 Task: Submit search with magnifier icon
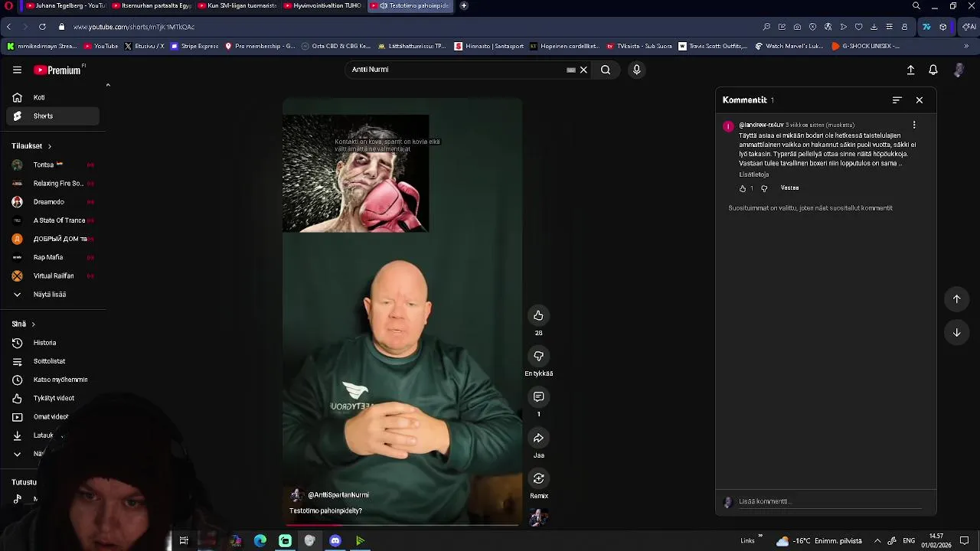coord(606,70)
